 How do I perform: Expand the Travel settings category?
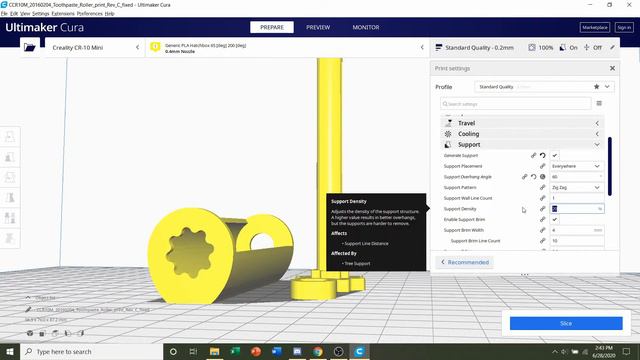point(522,123)
